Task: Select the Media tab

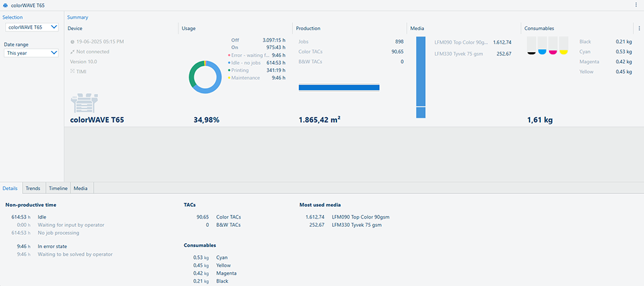Action: (80, 188)
